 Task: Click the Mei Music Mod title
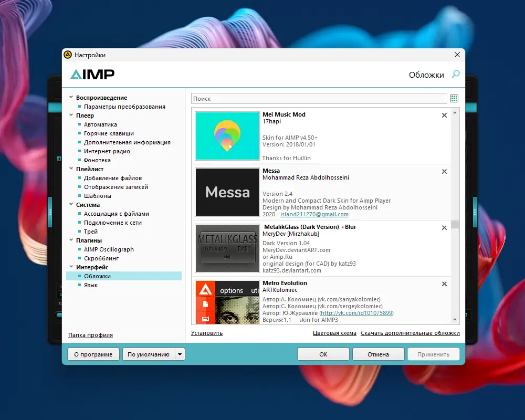(x=284, y=114)
